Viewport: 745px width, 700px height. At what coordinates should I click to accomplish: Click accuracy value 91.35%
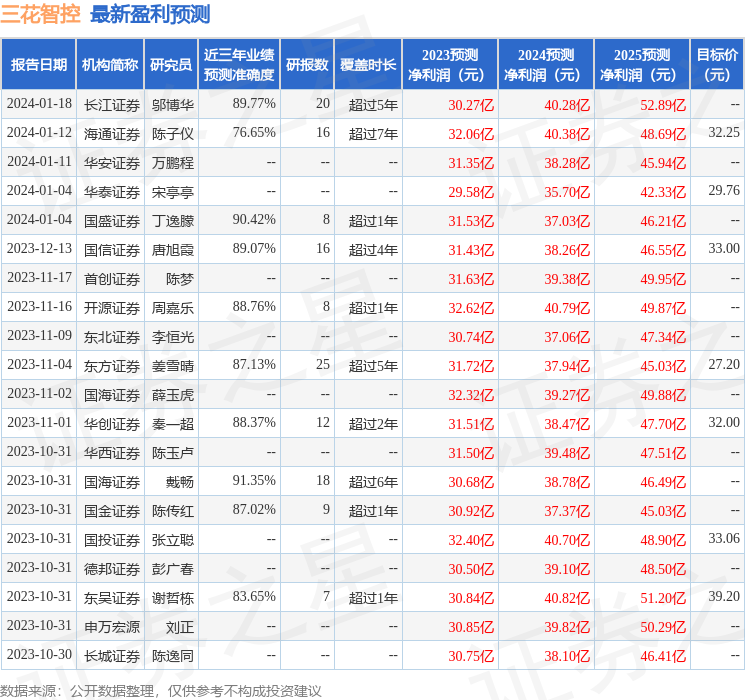pyautogui.click(x=254, y=480)
